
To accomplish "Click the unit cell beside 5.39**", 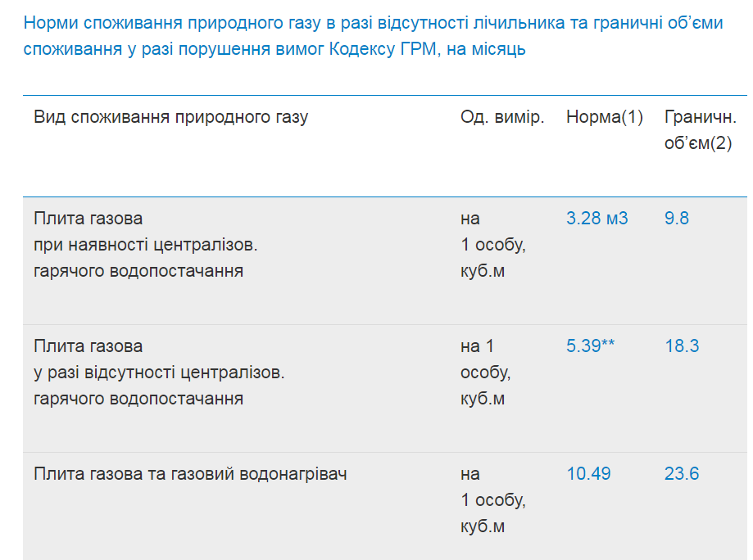I will click(485, 373).
